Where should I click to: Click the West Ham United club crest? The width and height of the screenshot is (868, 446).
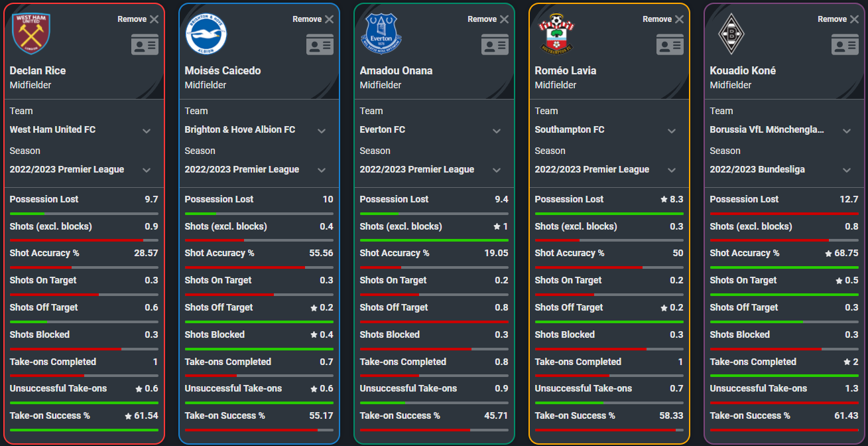click(x=31, y=33)
